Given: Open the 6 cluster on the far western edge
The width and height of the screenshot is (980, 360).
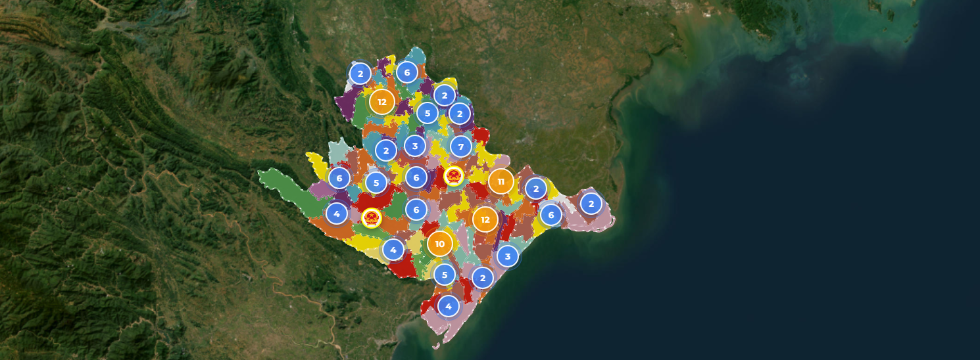Looking at the screenshot, I should (x=339, y=177).
